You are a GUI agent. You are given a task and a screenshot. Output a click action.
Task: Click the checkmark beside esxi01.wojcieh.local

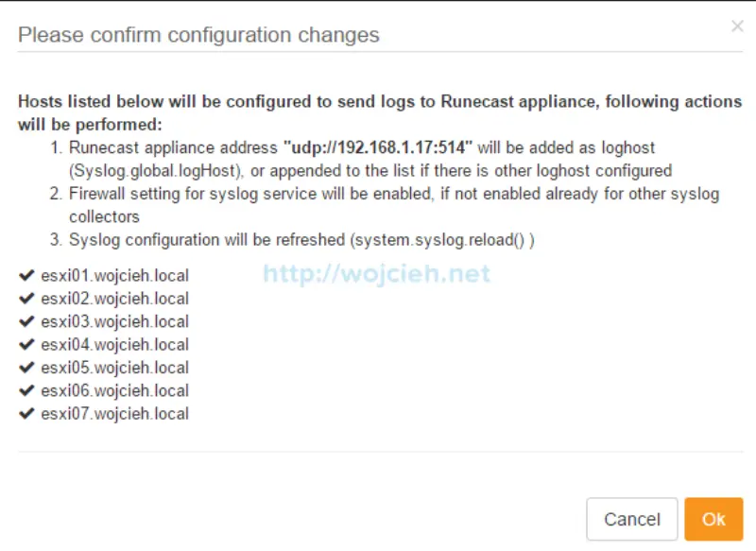coord(26,276)
